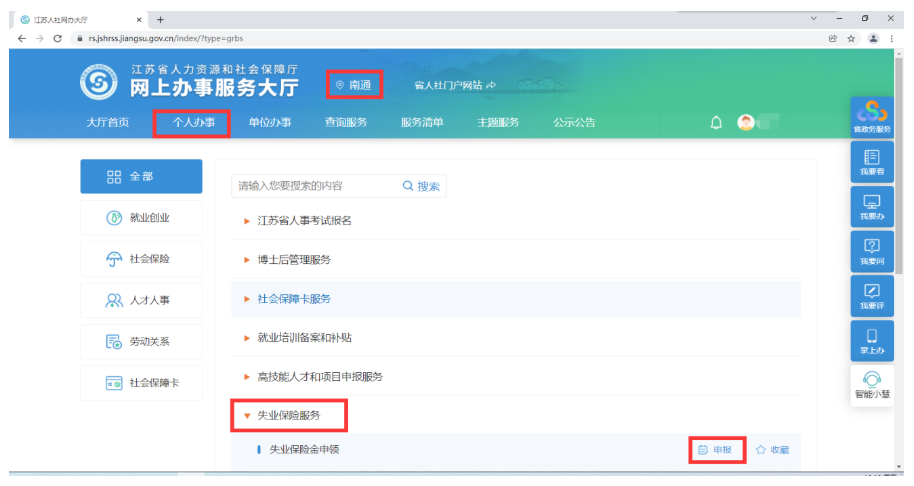Open the 我要看 sidebar icon

click(x=871, y=160)
